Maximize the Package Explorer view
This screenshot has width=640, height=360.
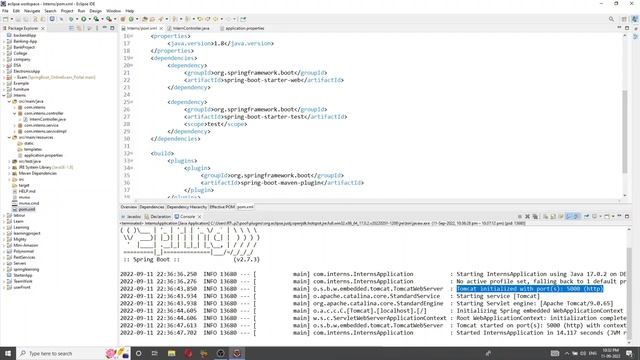coord(112,28)
